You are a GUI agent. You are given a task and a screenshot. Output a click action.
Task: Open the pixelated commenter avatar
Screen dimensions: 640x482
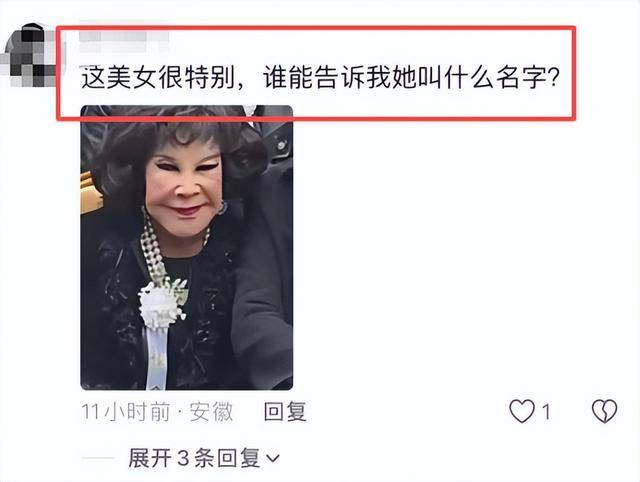click(x=29, y=55)
